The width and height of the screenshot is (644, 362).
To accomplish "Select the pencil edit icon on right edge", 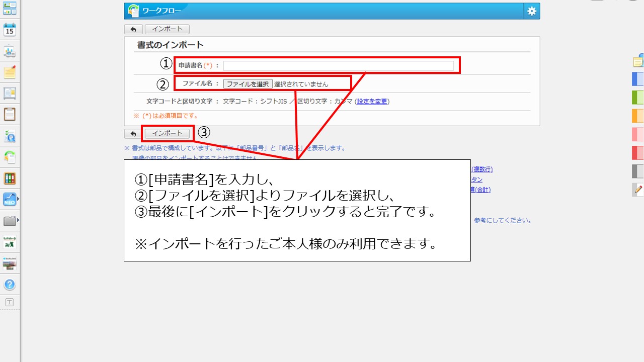I will point(638,190).
